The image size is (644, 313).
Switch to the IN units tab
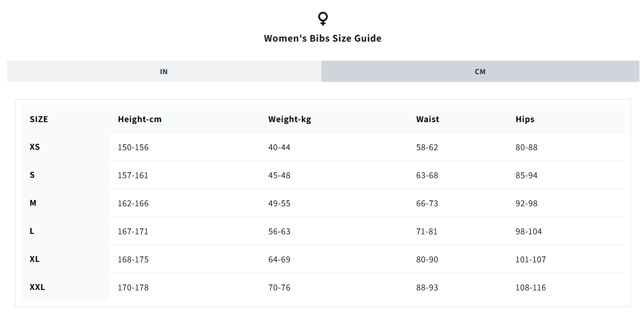(164, 71)
